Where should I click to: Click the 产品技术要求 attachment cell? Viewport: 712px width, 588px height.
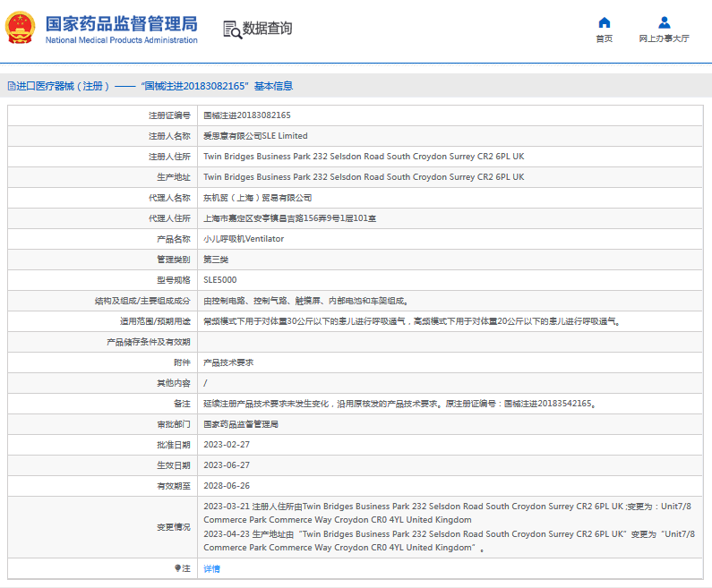click(x=228, y=362)
